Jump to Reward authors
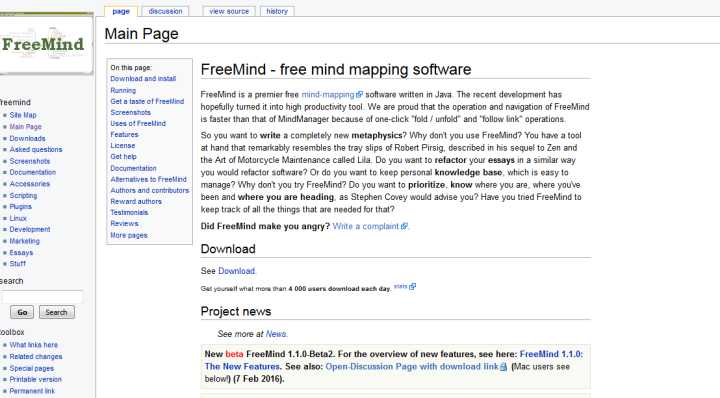 coord(136,202)
